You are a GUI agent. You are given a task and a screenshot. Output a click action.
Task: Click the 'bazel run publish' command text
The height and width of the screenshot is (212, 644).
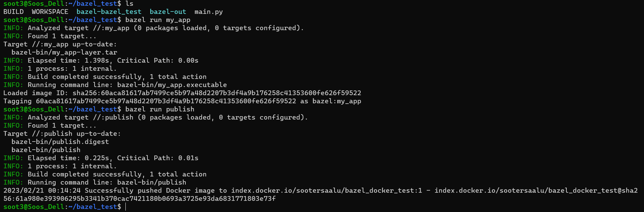(160, 109)
